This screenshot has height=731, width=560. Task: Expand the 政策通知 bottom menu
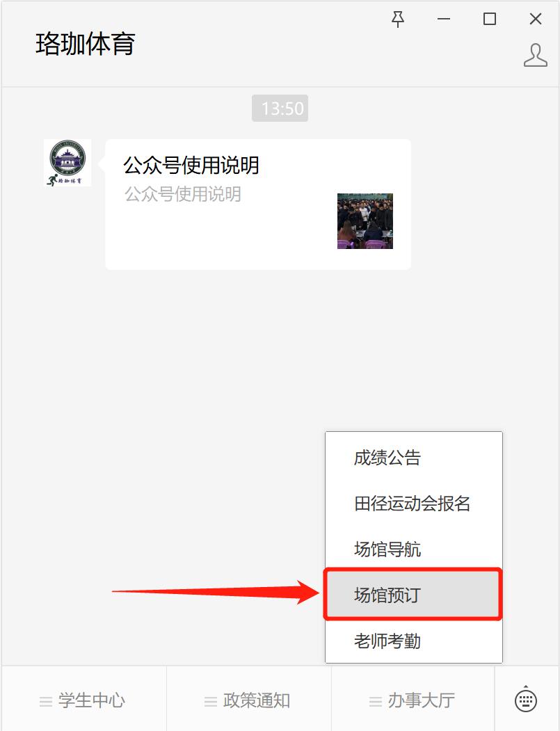tap(249, 699)
